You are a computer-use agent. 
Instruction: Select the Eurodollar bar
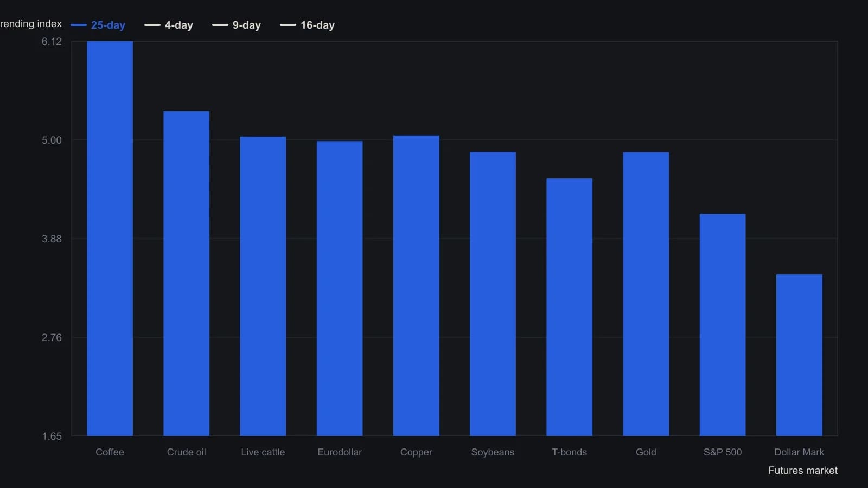(340, 288)
